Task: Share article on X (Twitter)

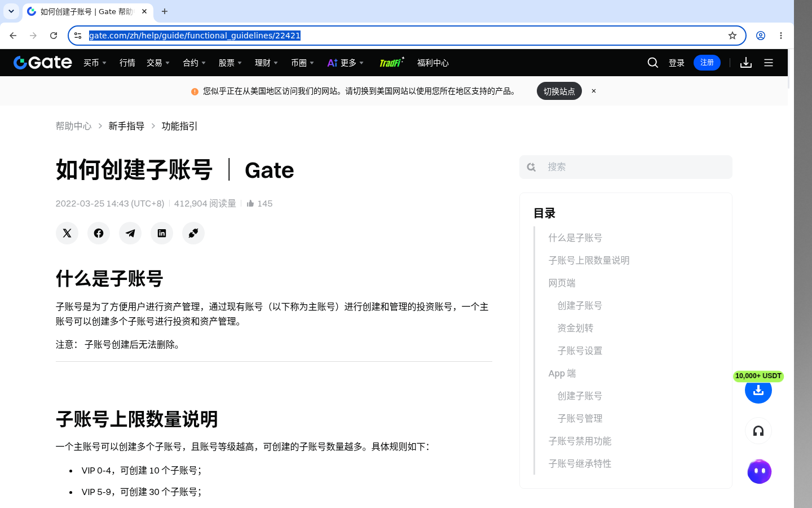Action: (67, 233)
